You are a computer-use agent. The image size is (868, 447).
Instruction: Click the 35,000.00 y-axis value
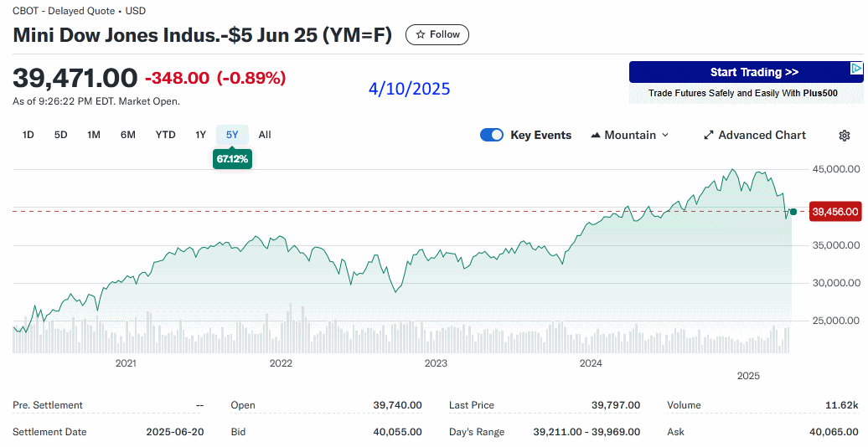(836, 245)
